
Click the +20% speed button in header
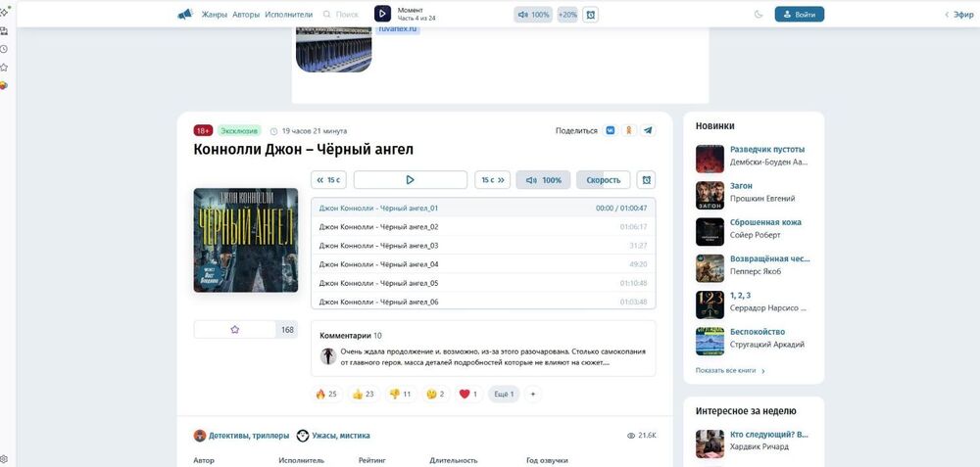pyautogui.click(x=567, y=14)
